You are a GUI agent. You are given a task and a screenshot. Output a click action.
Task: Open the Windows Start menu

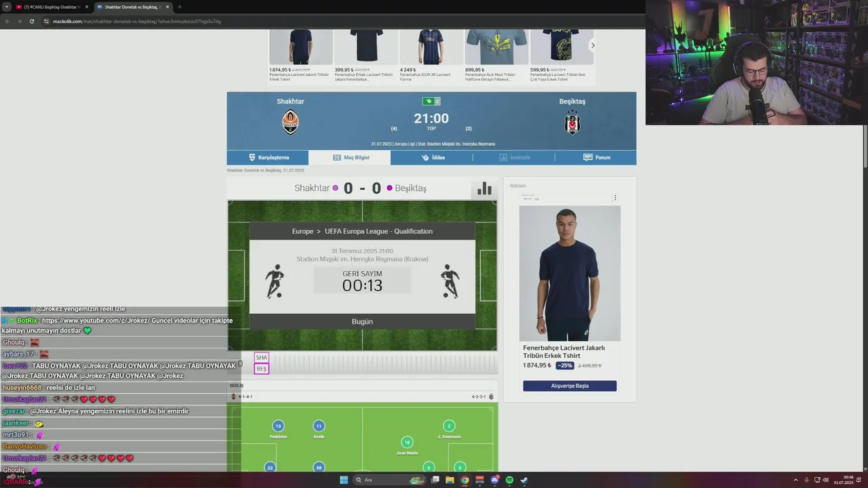[344, 480]
